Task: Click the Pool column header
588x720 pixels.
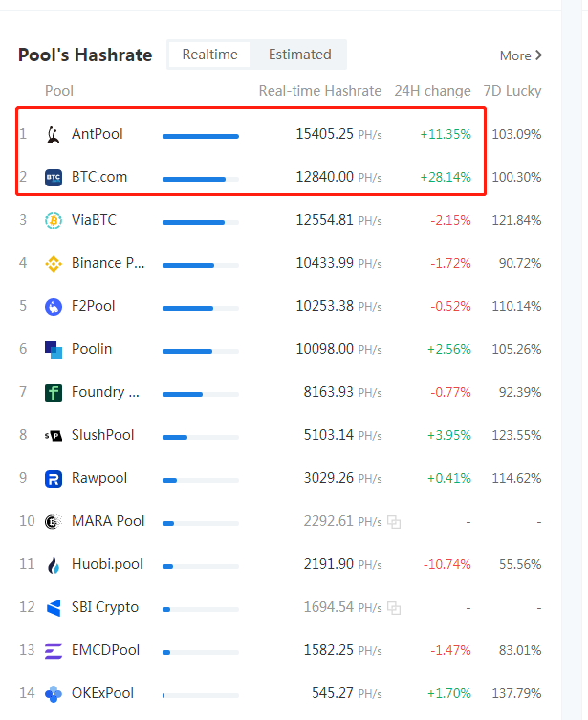Action: 59,91
